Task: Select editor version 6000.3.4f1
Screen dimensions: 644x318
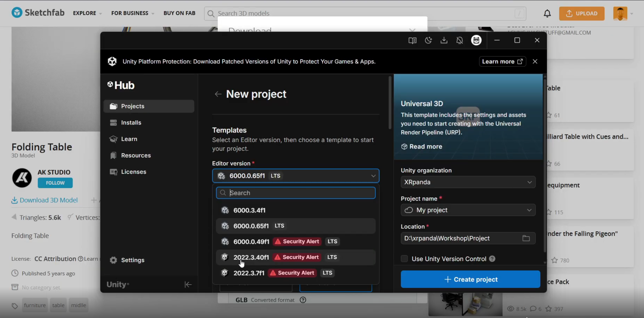Action: [x=249, y=210]
